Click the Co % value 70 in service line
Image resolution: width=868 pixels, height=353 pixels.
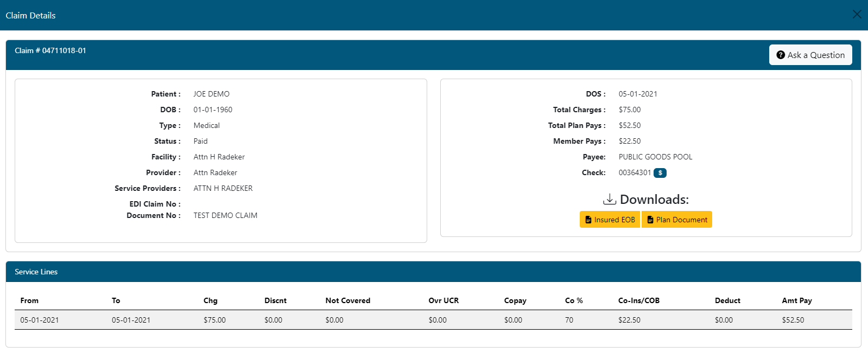pyautogui.click(x=569, y=320)
